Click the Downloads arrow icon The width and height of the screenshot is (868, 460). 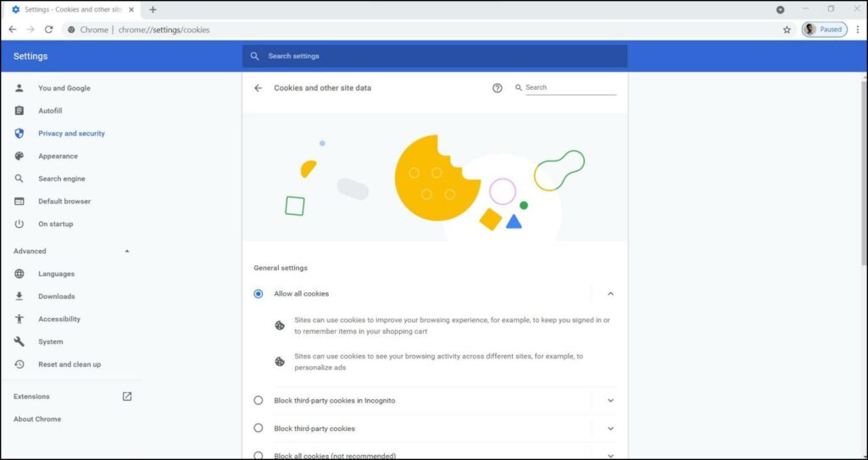(19, 297)
